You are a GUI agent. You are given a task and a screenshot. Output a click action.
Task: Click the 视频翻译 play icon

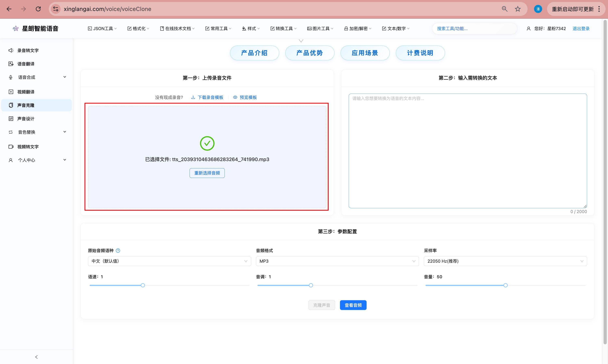[11, 92]
